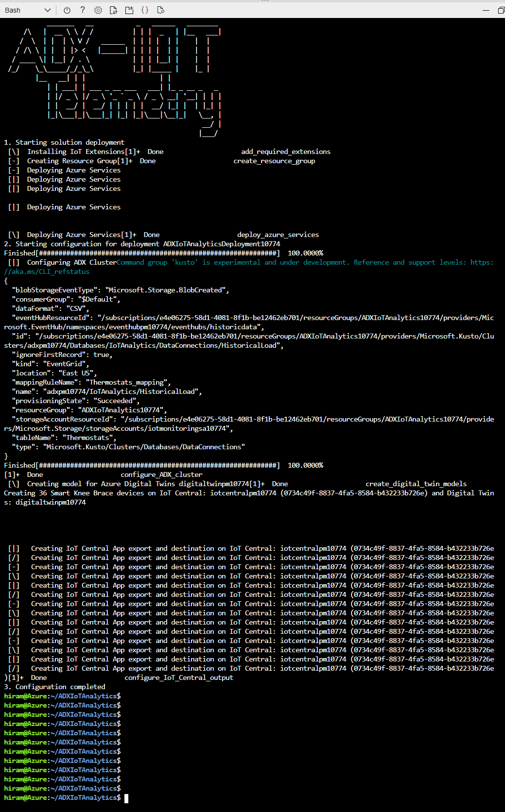Open the web preview icon
The image size is (505, 812).
click(161, 10)
